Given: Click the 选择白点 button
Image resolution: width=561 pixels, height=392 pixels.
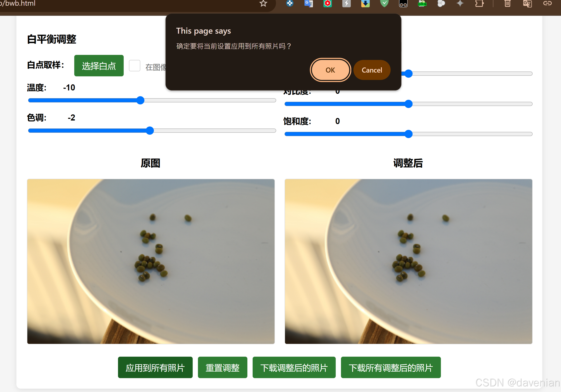Looking at the screenshot, I should [x=99, y=66].
